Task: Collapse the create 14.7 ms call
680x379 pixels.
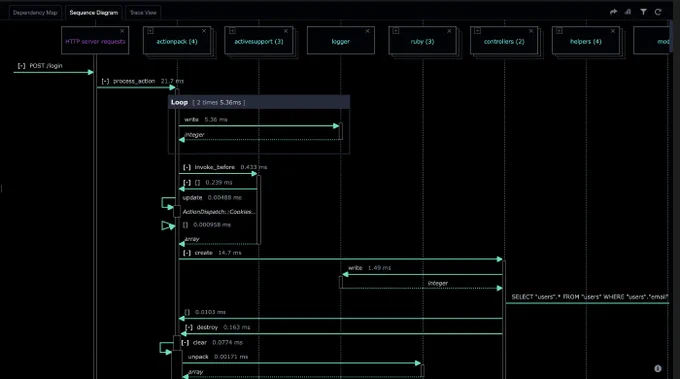Action: (187, 253)
